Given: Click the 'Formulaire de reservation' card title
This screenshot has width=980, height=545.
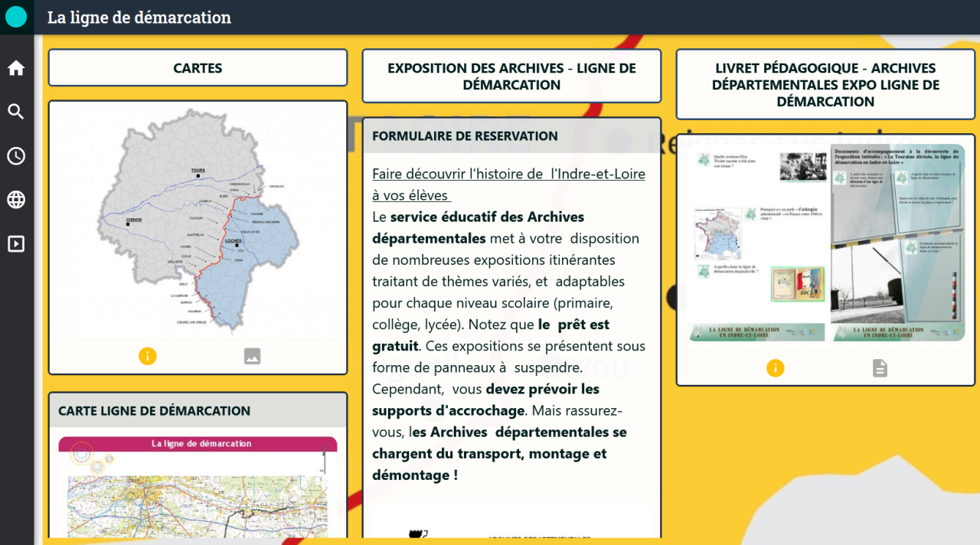Looking at the screenshot, I should click(x=465, y=136).
